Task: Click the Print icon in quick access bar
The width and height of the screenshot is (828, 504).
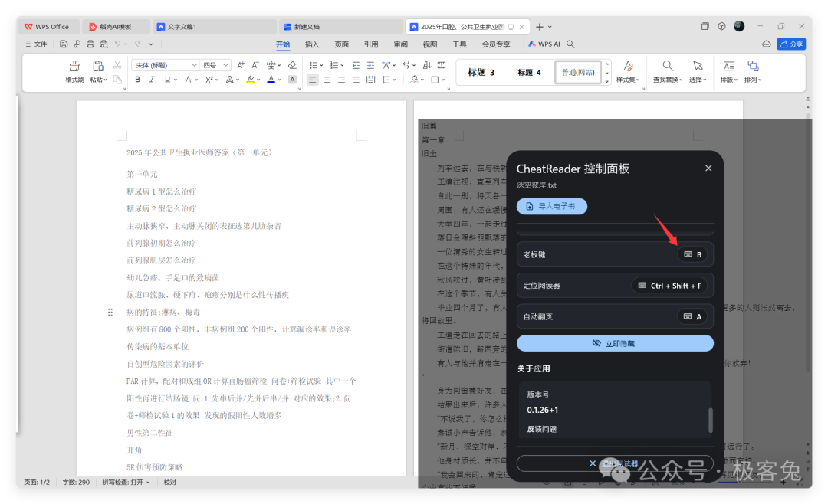Action: 90,44
